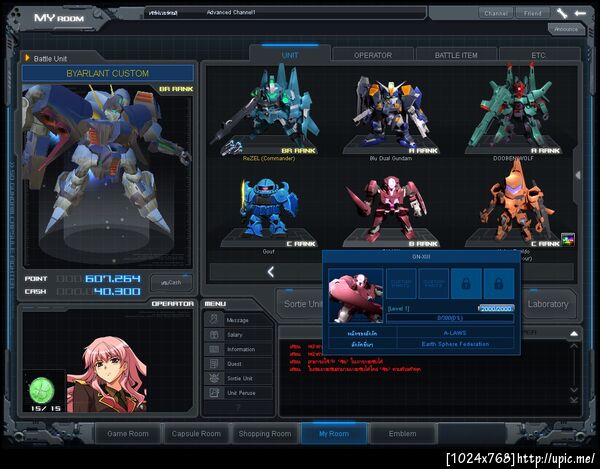
Task: Click the first locked slot in the GN-XIII popup
Action: [466, 283]
